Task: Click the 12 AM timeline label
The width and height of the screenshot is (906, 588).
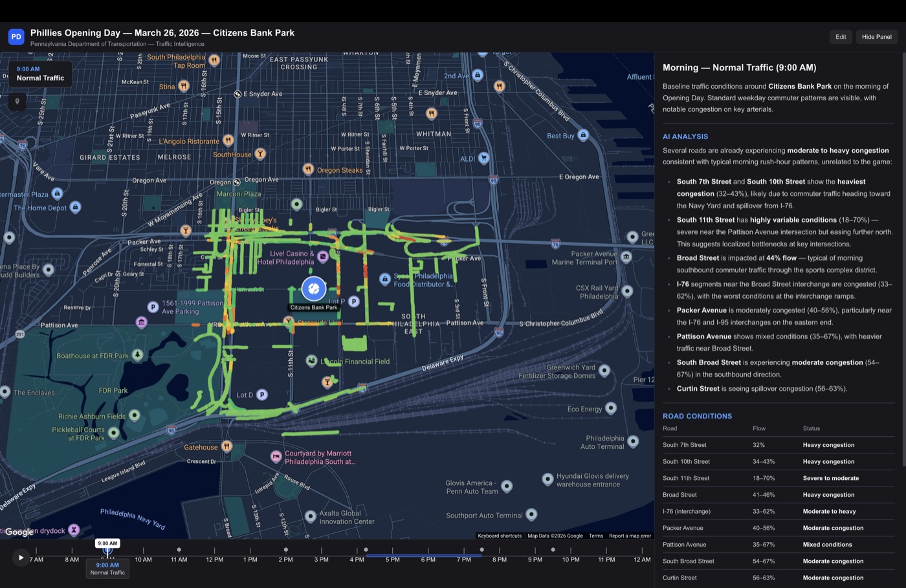Action: [642, 560]
